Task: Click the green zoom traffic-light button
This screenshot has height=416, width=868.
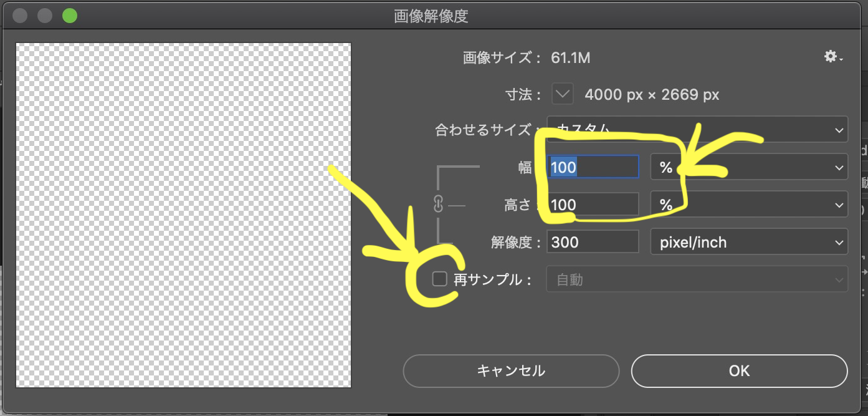Action: [69, 16]
